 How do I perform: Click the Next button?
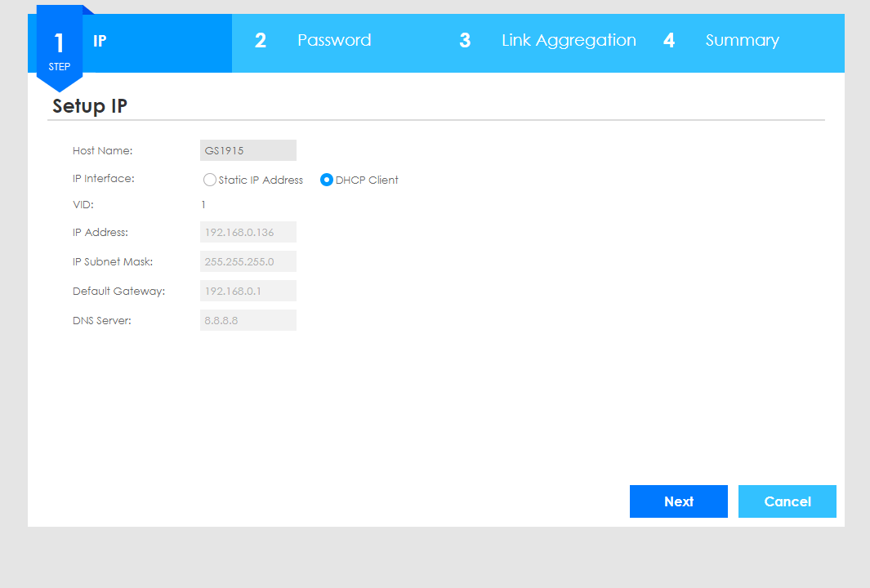[x=679, y=501]
